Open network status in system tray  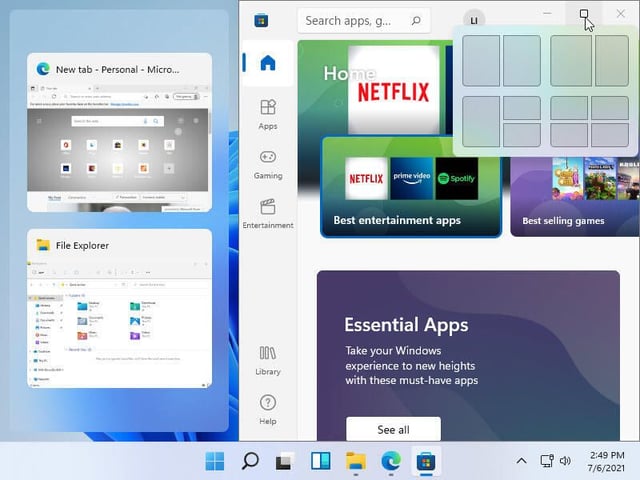point(547,461)
